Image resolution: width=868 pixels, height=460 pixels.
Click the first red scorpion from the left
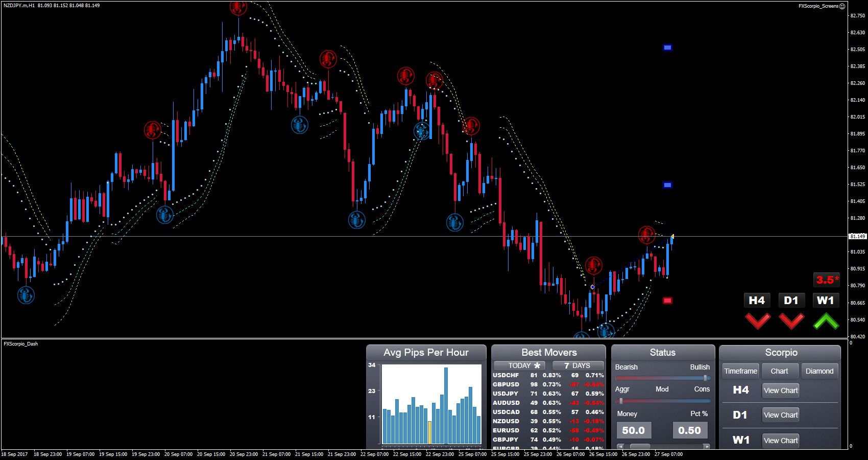(x=153, y=130)
